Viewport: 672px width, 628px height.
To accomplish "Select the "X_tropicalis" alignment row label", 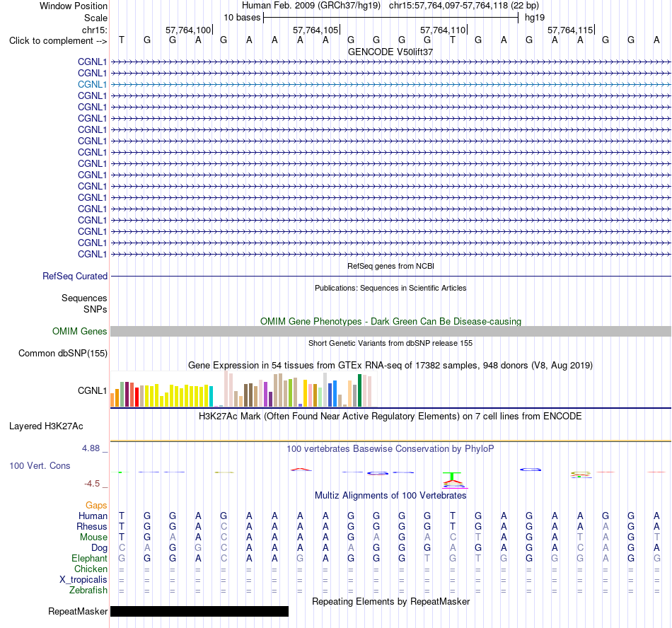I will 83,580.
